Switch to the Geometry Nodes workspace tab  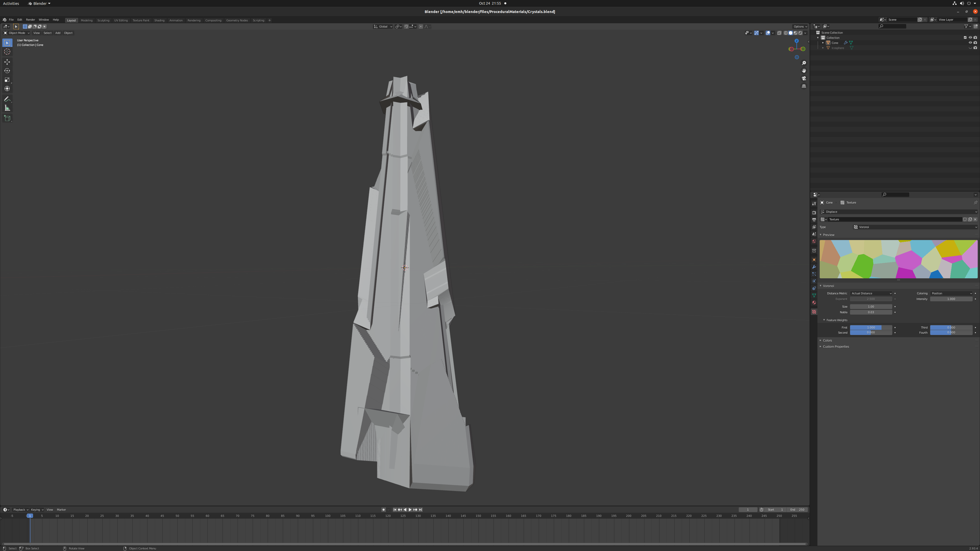237,20
